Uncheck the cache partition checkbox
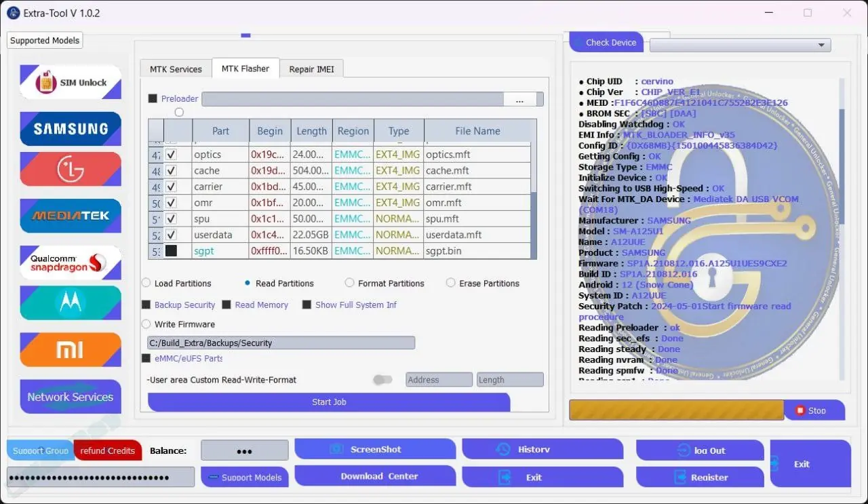This screenshot has width=868, height=504. pos(172,170)
